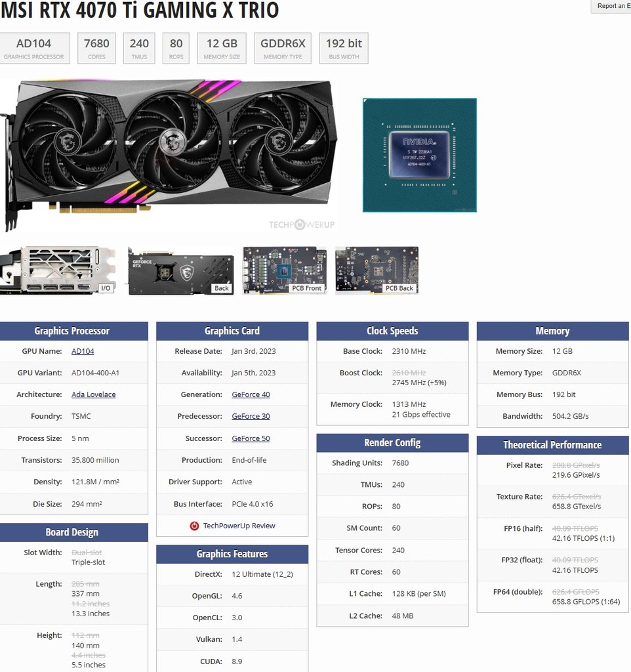Click the 12 GB Memory Size box

tap(222, 48)
